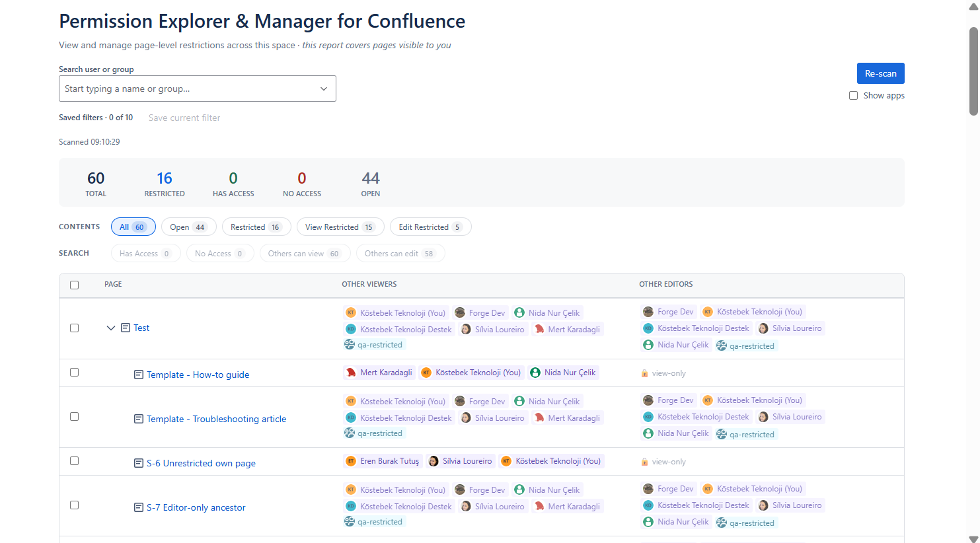Open Template - How-to guide page link
Screen dimensions: 980x543
click(198, 375)
